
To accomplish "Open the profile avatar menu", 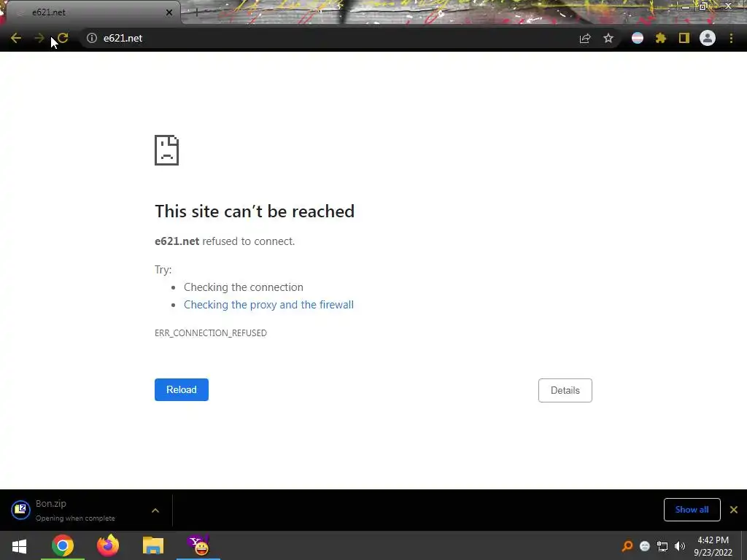I will pyautogui.click(x=708, y=38).
